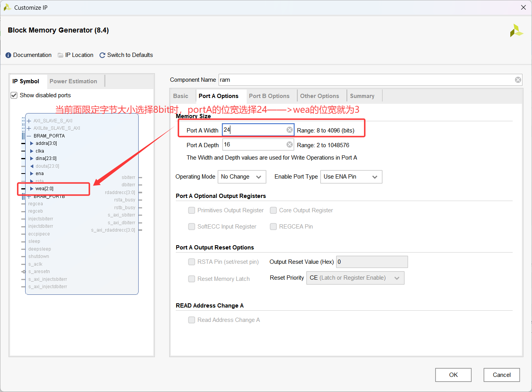Click the Port A Width input field

pyautogui.click(x=258, y=130)
